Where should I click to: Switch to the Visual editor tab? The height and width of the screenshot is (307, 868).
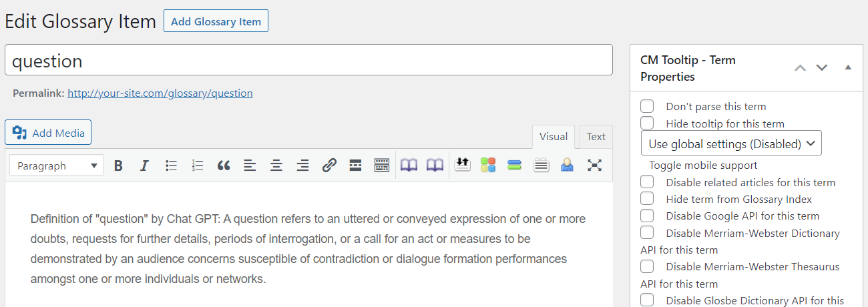coord(554,136)
